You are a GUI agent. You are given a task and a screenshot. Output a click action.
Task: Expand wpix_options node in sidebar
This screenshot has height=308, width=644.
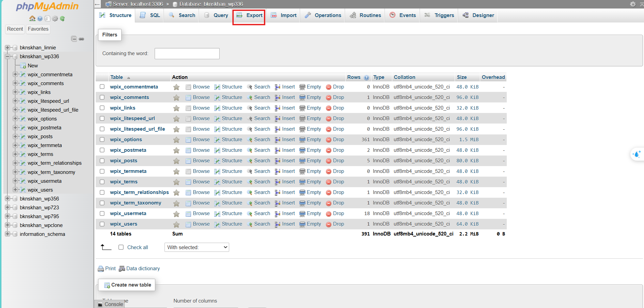pyautogui.click(x=15, y=119)
